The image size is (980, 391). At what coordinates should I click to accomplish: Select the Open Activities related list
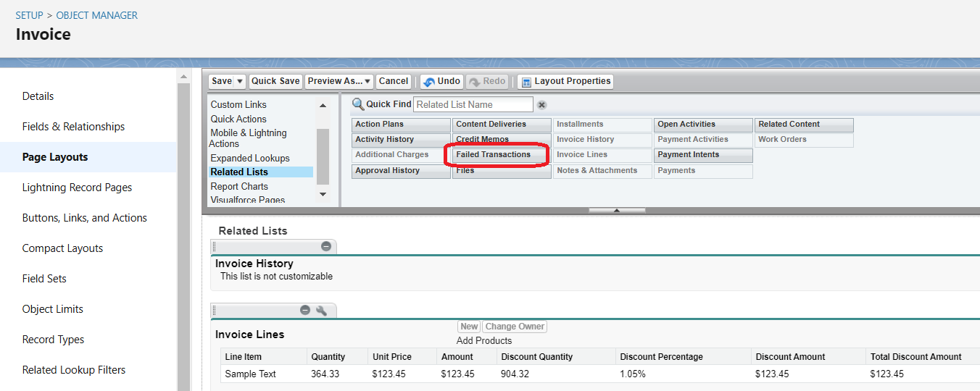point(703,125)
